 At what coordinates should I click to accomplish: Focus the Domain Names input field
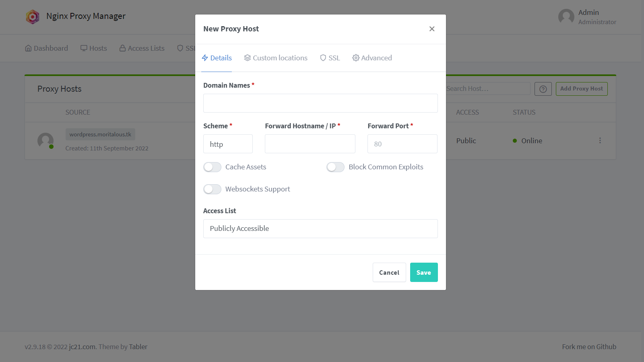click(x=320, y=103)
